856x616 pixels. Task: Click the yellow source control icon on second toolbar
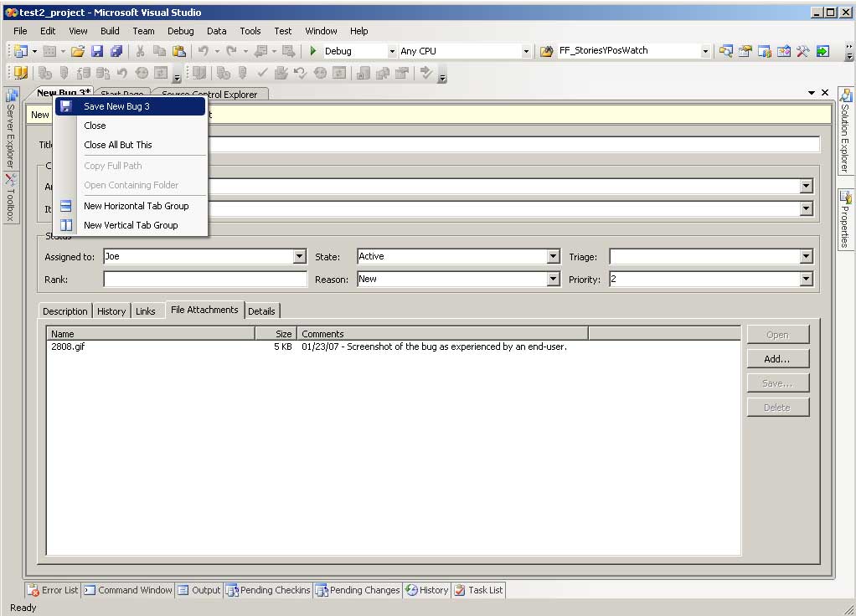coord(21,73)
